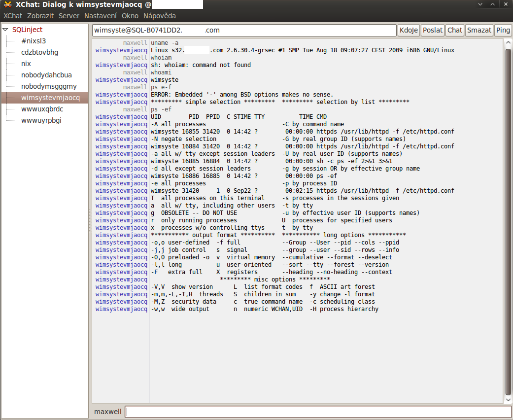Viewport: 513px width, 420px height.
Task: Focus the hostname topic field
Action: point(244,30)
